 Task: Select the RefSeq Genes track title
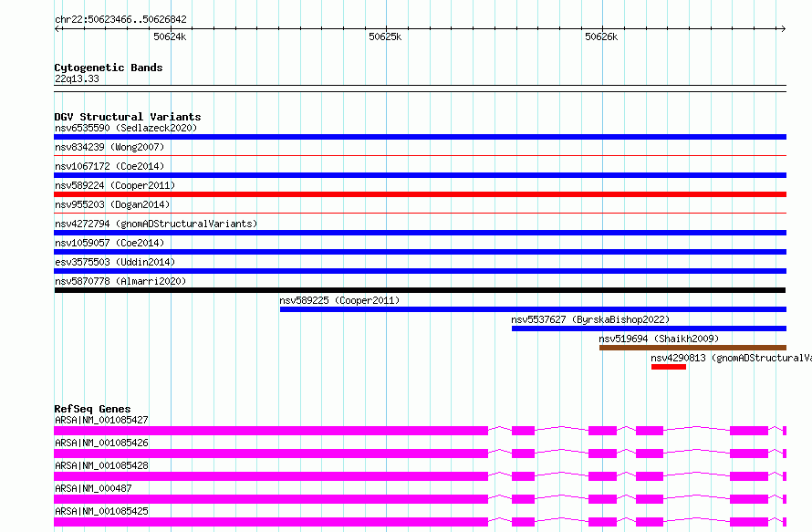point(92,409)
